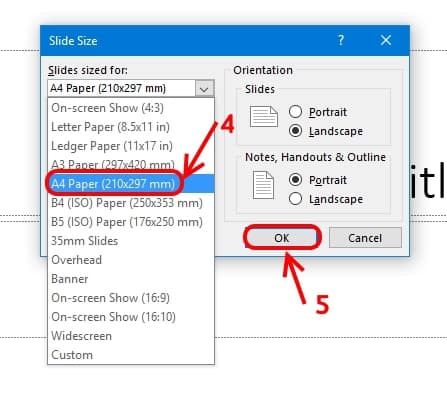Choose On-screen Show (16:9)
Screen dimensions: 447x398
[x=131, y=298]
